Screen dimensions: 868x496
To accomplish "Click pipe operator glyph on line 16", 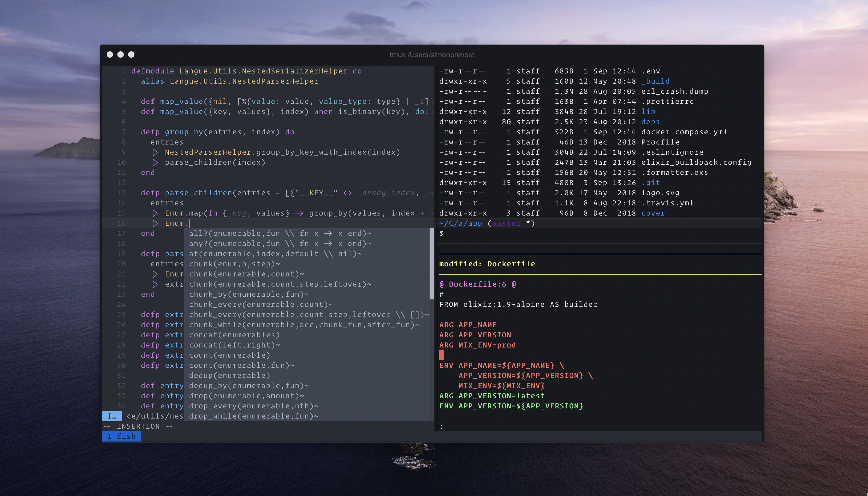I will [155, 224].
